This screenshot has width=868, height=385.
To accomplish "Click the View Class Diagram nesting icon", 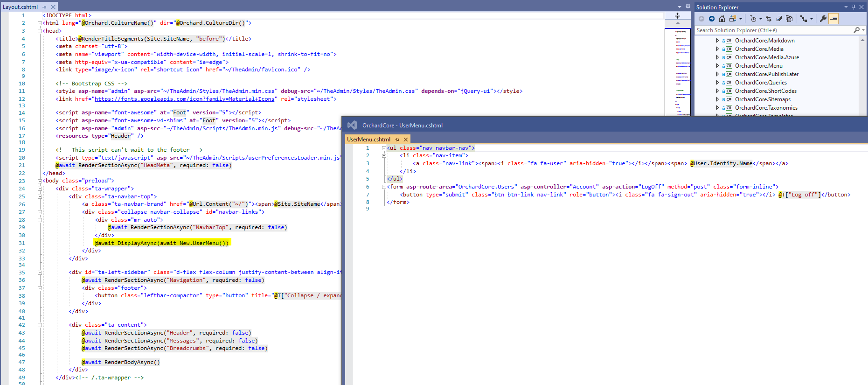I will (x=804, y=19).
